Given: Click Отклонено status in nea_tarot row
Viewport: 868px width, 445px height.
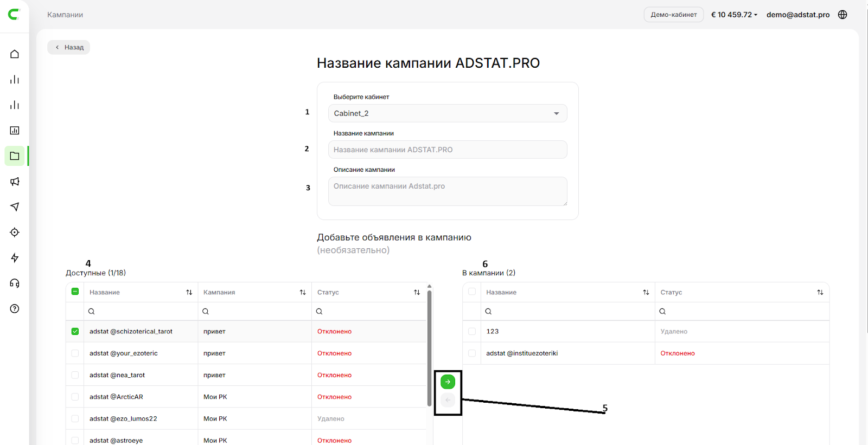Looking at the screenshot, I should click(x=335, y=375).
